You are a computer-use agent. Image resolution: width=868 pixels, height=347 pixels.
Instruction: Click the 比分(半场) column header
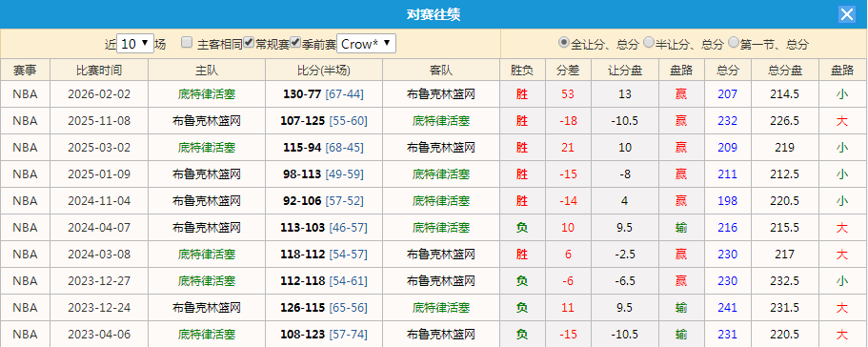click(x=324, y=71)
